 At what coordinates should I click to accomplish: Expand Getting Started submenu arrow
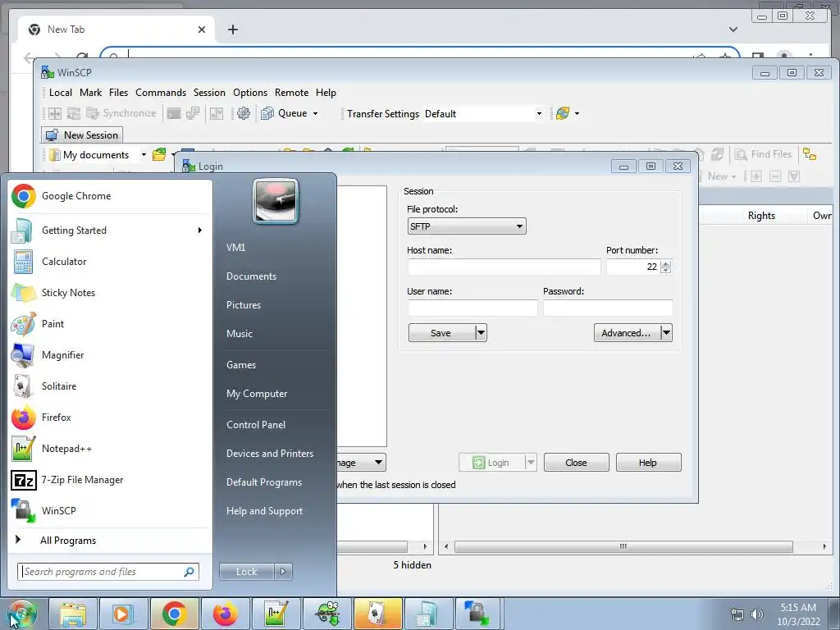point(200,231)
